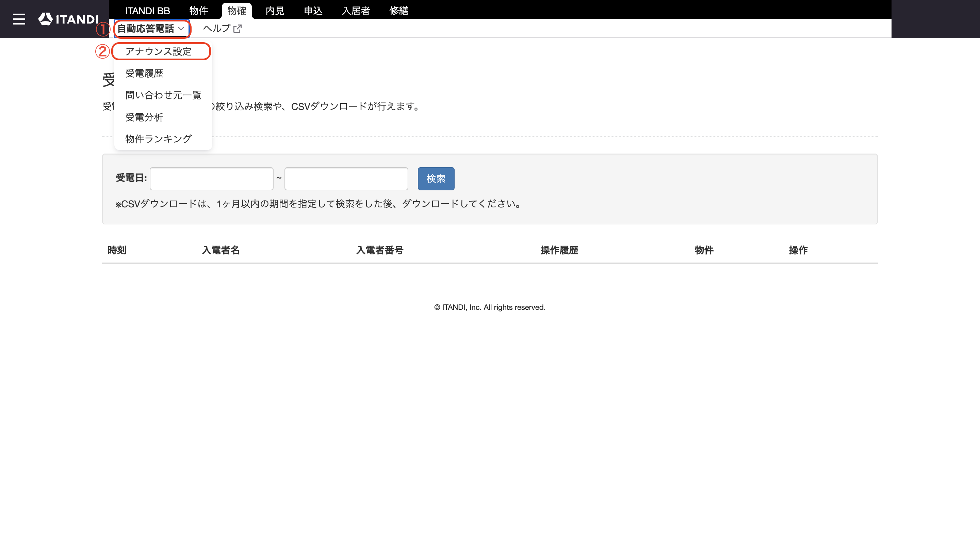Open 問い合わせ元一覧 menu item
980x553 pixels.
point(163,95)
